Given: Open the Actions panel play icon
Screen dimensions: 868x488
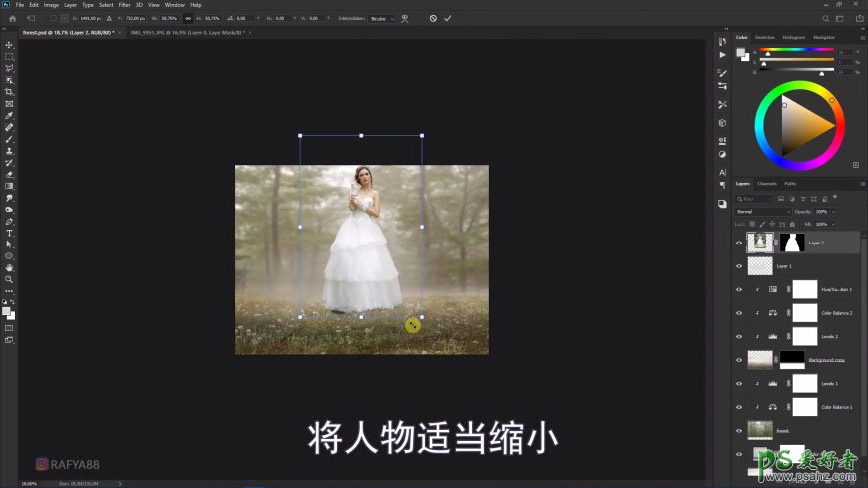Looking at the screenshot, I should (722, 55).
